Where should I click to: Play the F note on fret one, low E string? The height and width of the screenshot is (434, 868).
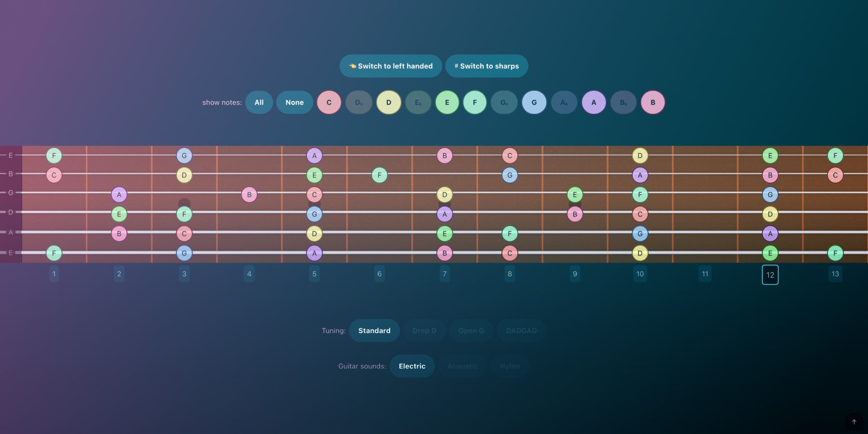[x=54, y=253]
